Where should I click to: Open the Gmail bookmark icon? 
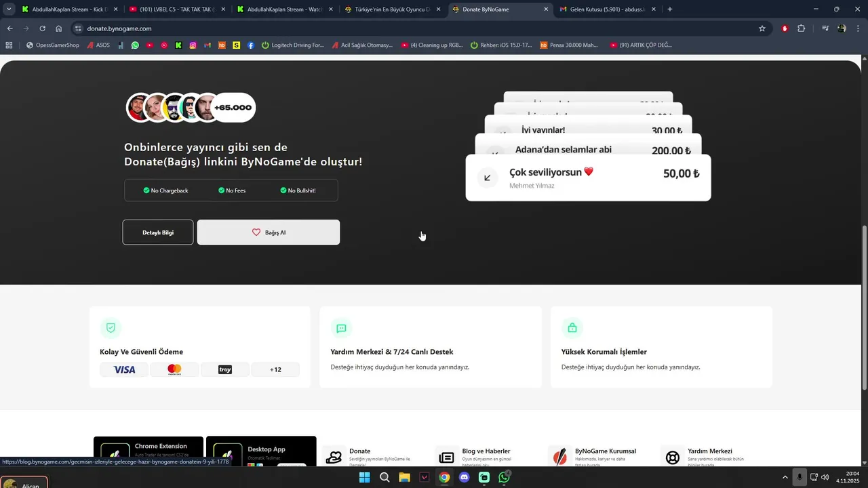208,45
